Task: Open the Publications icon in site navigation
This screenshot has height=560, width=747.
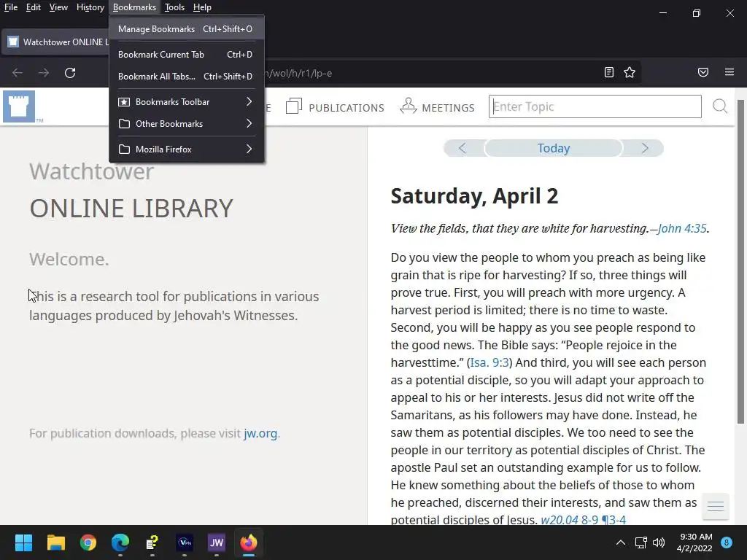Action: point(294,106)
